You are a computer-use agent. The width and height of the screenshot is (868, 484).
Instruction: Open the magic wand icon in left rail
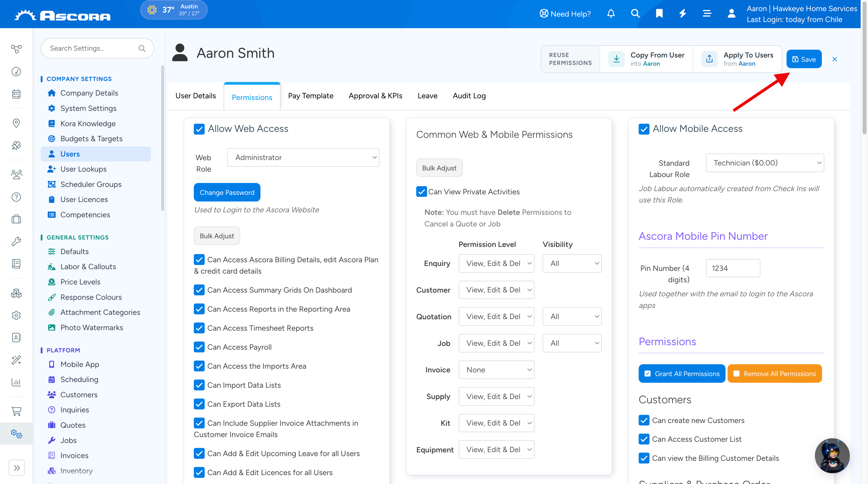click(16, 360)
